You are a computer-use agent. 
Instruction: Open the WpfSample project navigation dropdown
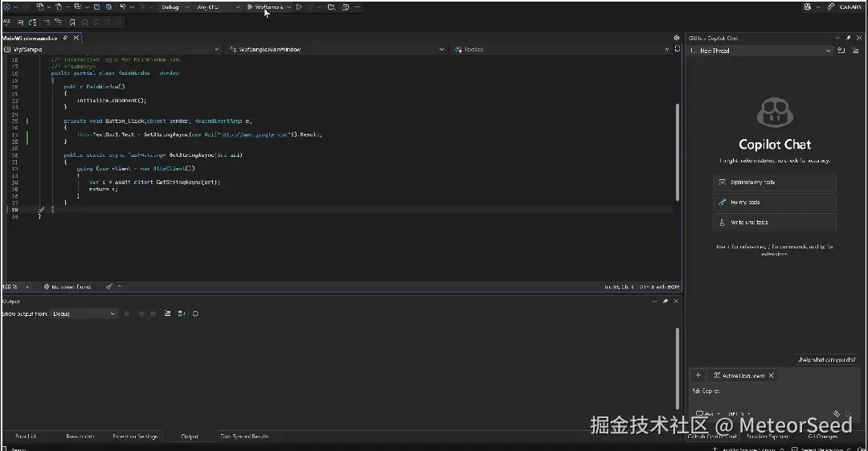pos(111,49)
